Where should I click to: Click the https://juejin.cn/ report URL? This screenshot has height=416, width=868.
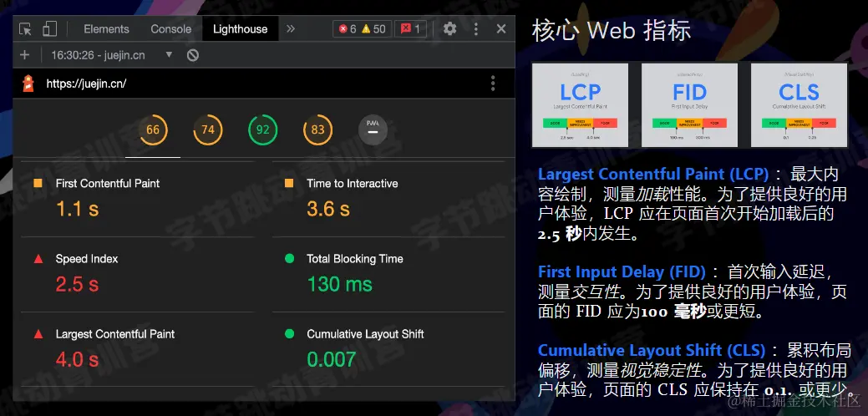point(86,84)
